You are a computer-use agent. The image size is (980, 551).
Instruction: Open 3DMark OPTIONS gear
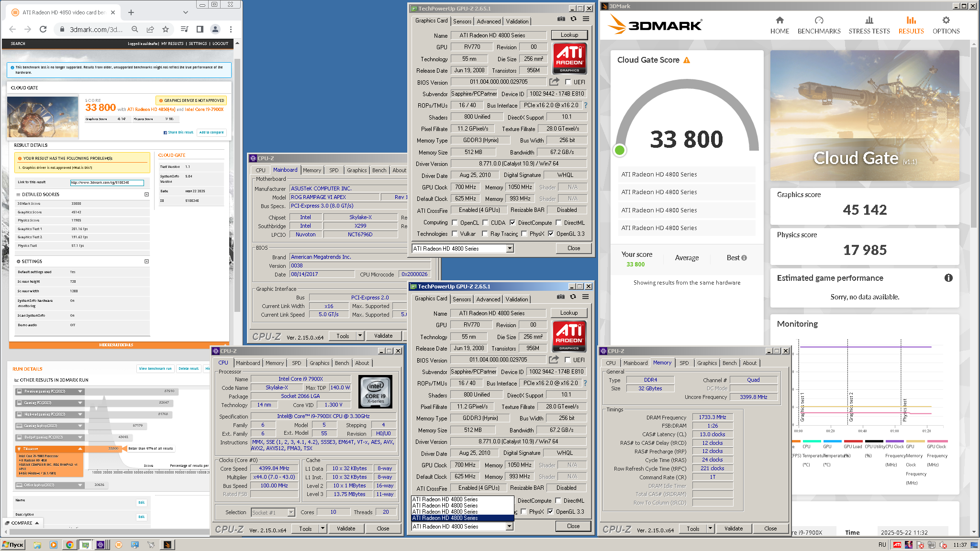(x=946, y=20)
